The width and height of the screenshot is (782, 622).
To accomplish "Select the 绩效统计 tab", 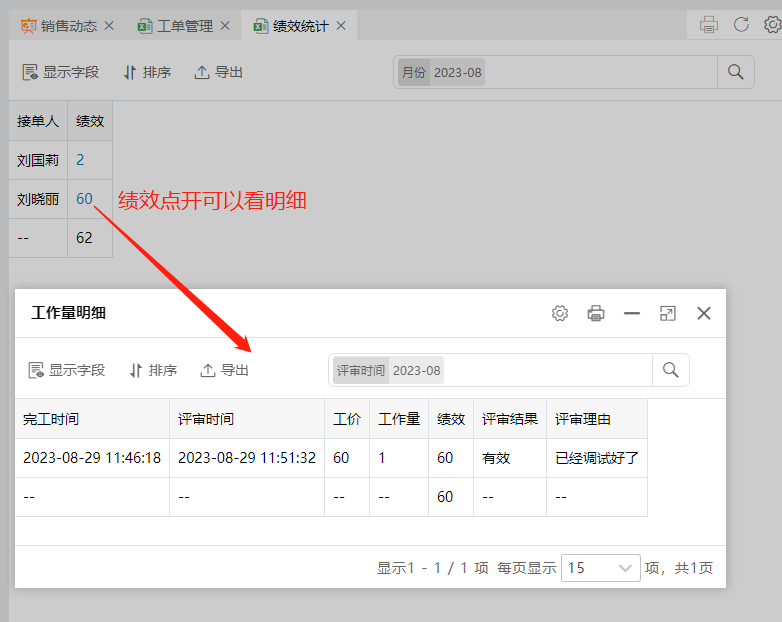I will (291, 26).
